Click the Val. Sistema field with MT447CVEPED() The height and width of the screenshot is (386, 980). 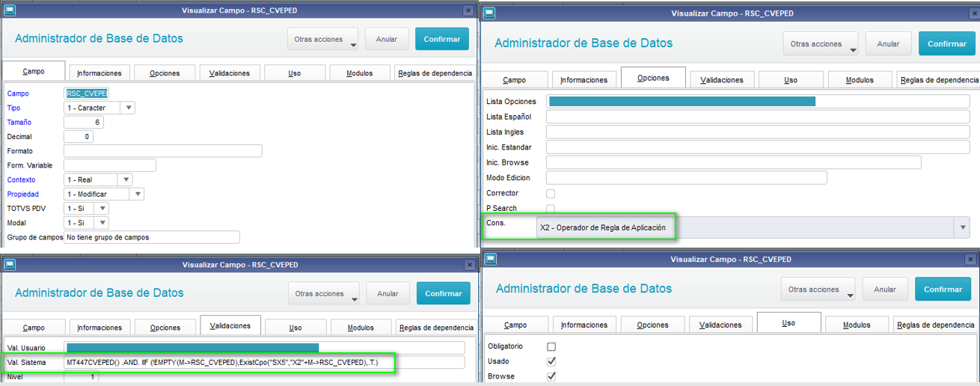point(265,362)
